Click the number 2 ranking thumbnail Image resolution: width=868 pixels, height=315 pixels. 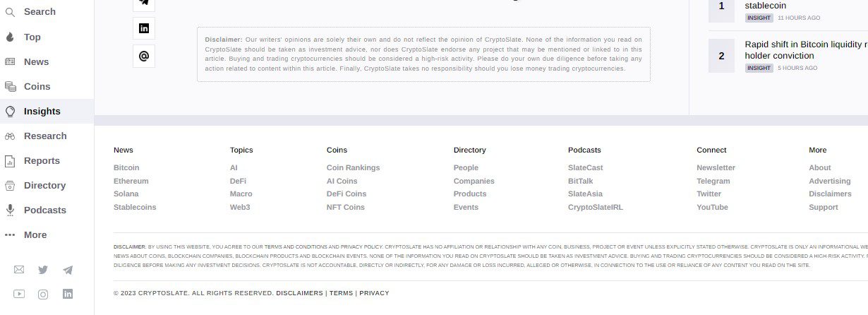(x=721, y=56)
